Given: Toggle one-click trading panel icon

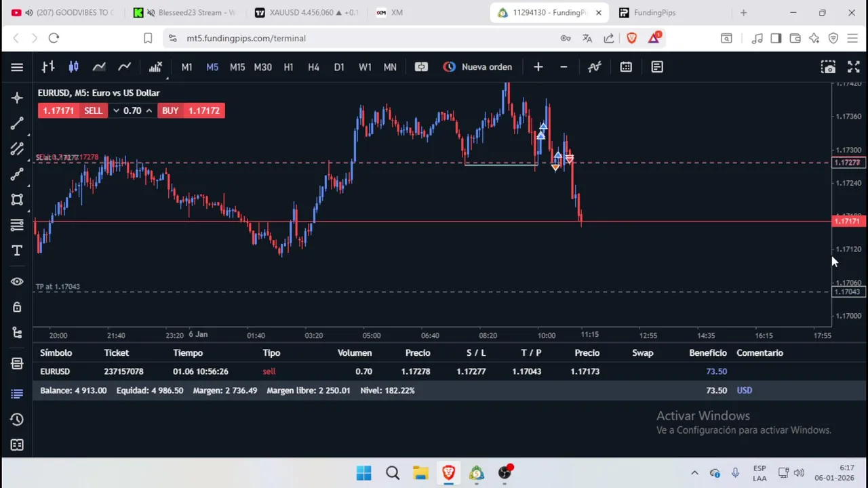Looking at the screenshot, I should (x=421, y=67).
